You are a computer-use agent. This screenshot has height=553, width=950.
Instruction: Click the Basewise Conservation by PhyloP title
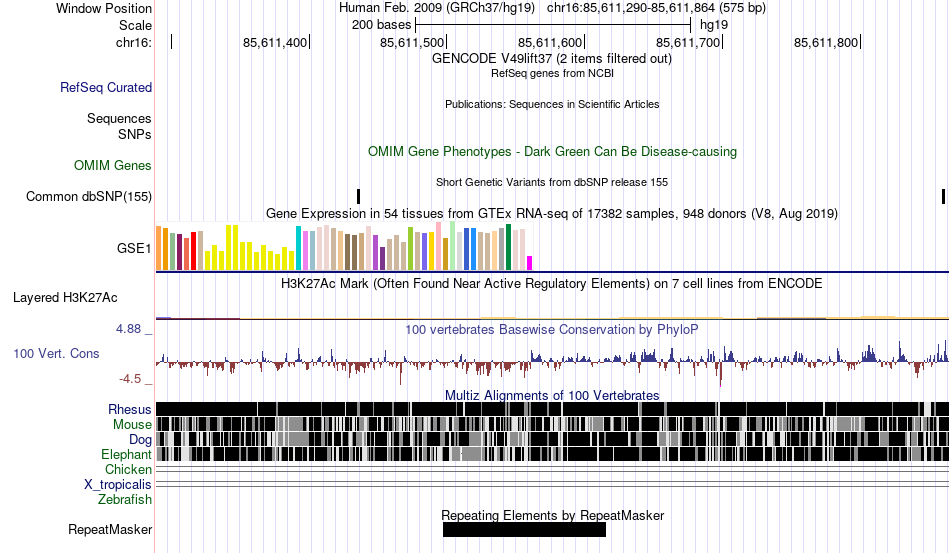click(552, 329)
